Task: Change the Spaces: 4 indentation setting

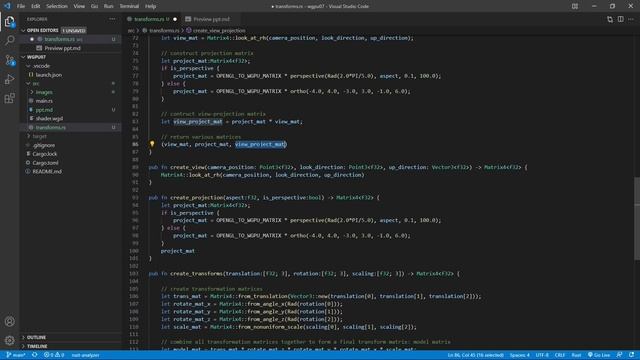Action: pyautogui.click(x=520, y=355)
